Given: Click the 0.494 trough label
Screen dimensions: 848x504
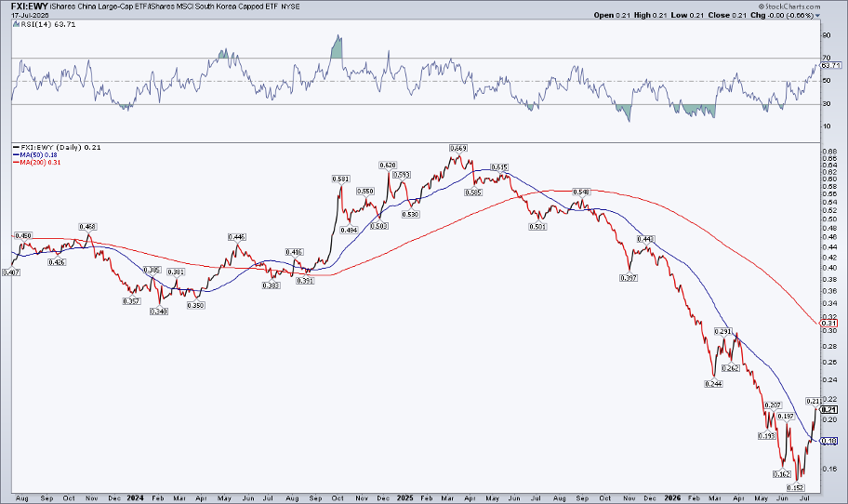Looking at the screenshot, I should pos(349,230).
